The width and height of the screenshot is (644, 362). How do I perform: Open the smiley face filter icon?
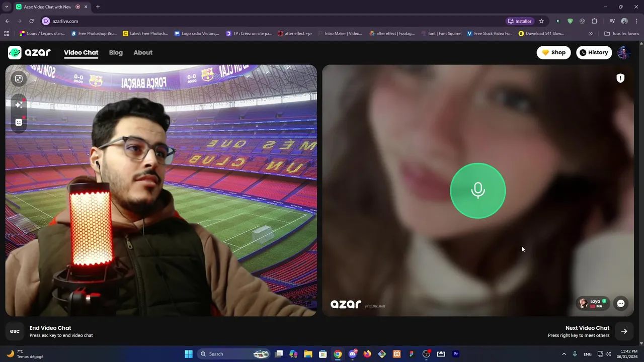19,122
